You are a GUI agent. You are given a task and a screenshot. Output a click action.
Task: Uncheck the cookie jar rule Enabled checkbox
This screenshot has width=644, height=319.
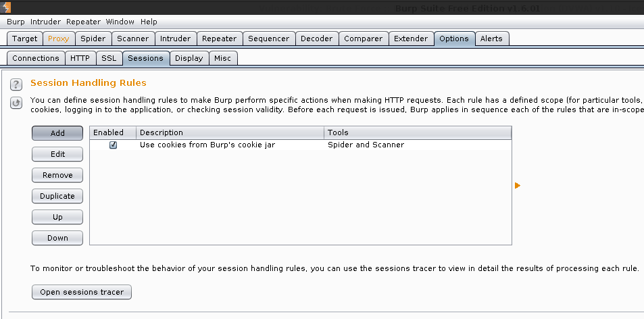pos(113,145)
